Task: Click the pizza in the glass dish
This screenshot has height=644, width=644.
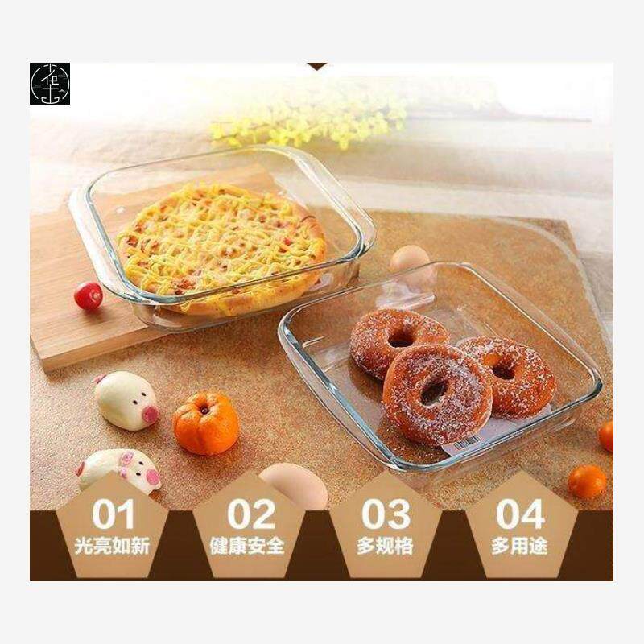Action: point(222,246)
